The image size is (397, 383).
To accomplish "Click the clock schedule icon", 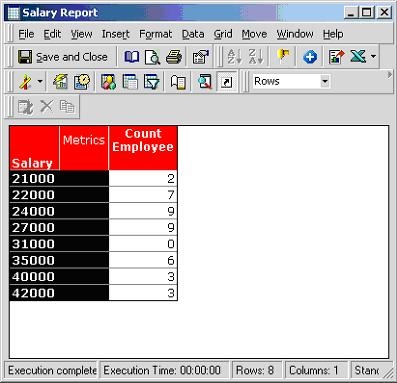I will 82,82.
